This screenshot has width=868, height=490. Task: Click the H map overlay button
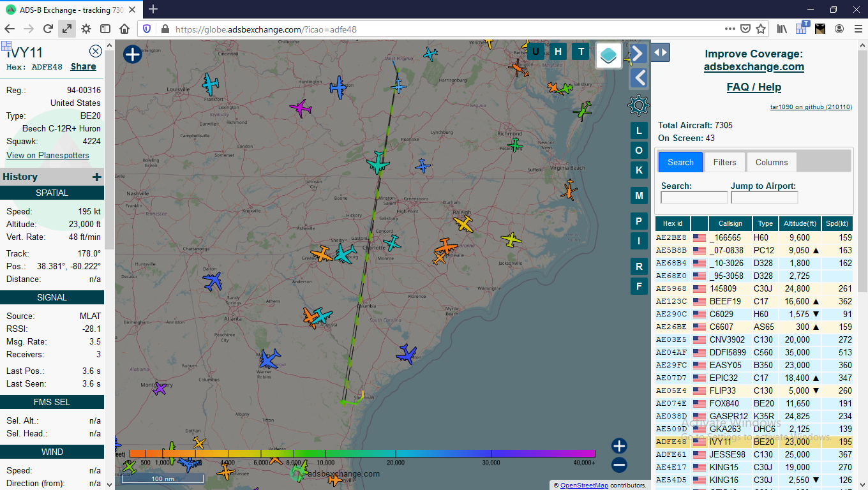click(x=558, y=52)
